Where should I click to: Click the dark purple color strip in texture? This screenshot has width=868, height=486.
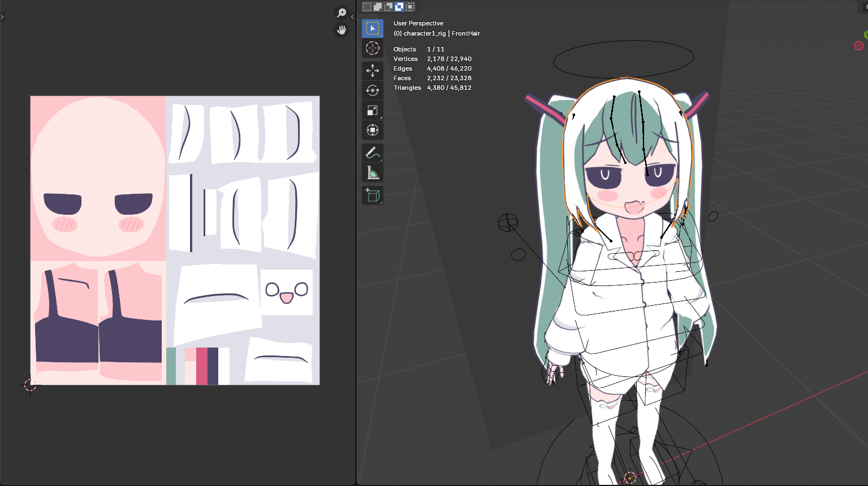click(213, 366)
